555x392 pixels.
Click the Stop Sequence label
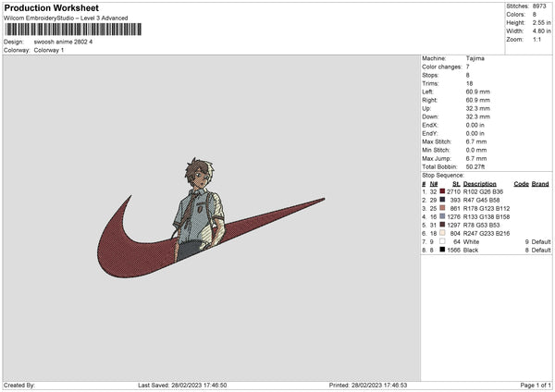coord(442,176)
